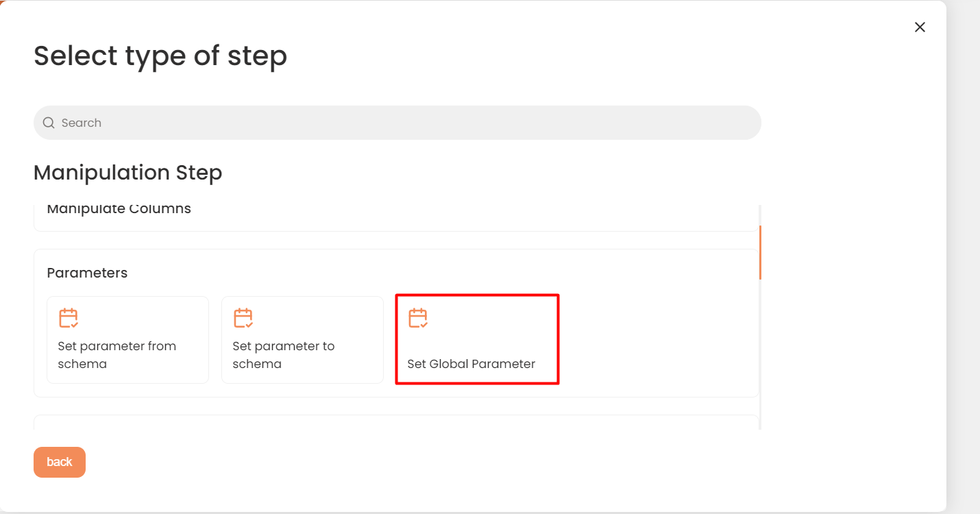The image size is (980, 514).
Task: Go back using the orange back button
Action: [x=60, y=462]
